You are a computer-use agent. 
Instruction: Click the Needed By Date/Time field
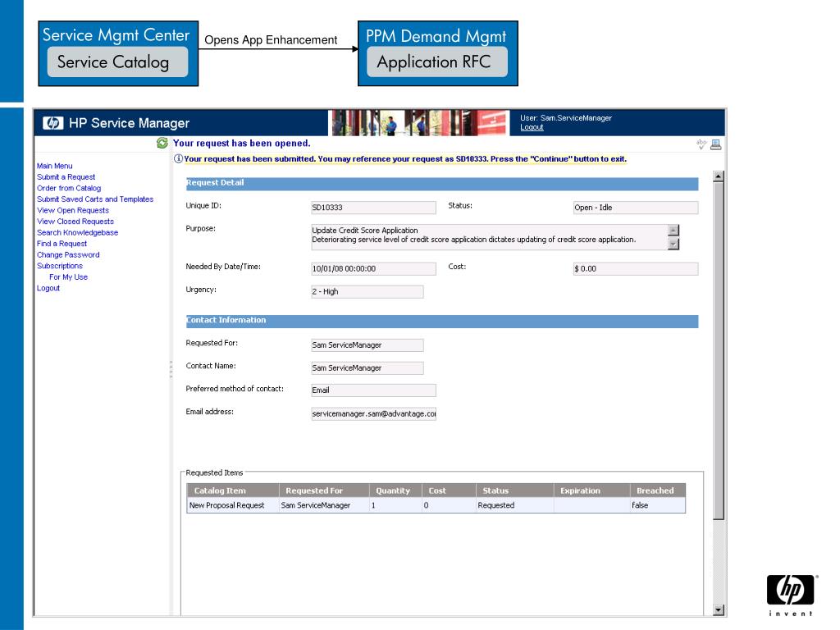coord(373,268)
